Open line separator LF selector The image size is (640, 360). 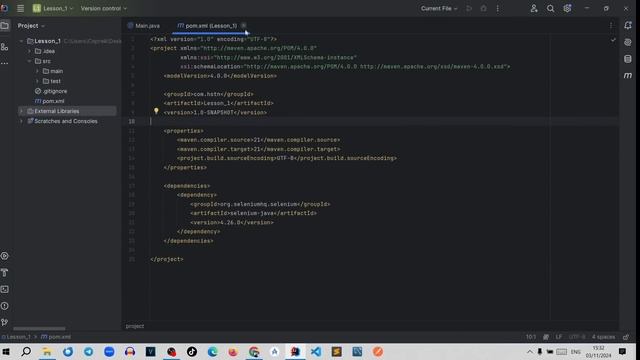click(x=559, y=337)
